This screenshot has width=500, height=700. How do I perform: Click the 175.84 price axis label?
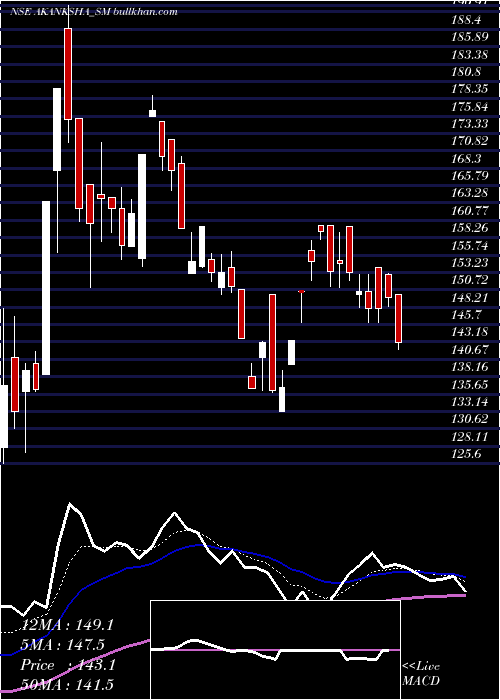pyautogui.click(x=469, y=108)
